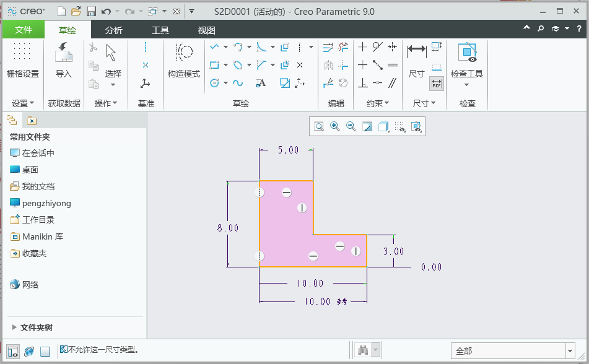Open the 约束 group menu

[378, 103]
